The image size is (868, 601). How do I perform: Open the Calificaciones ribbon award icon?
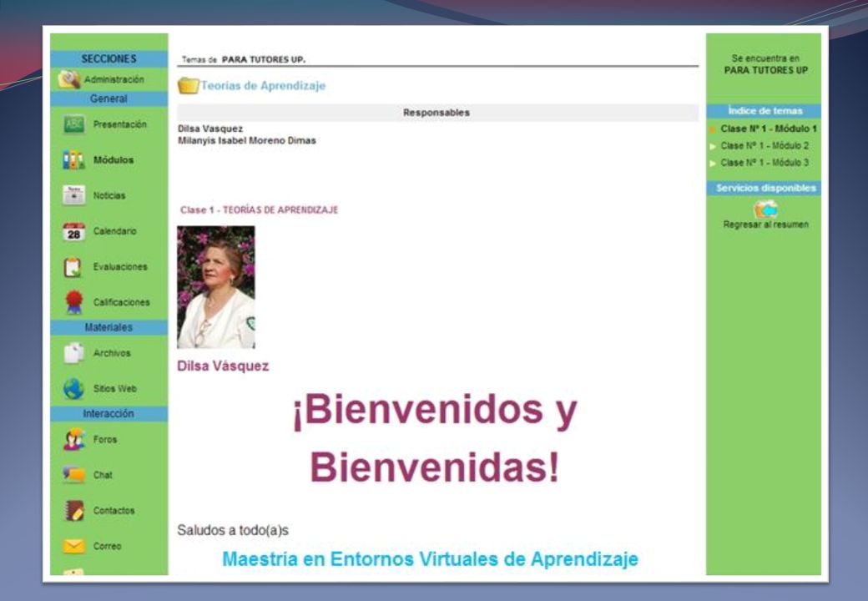[73, 302]
